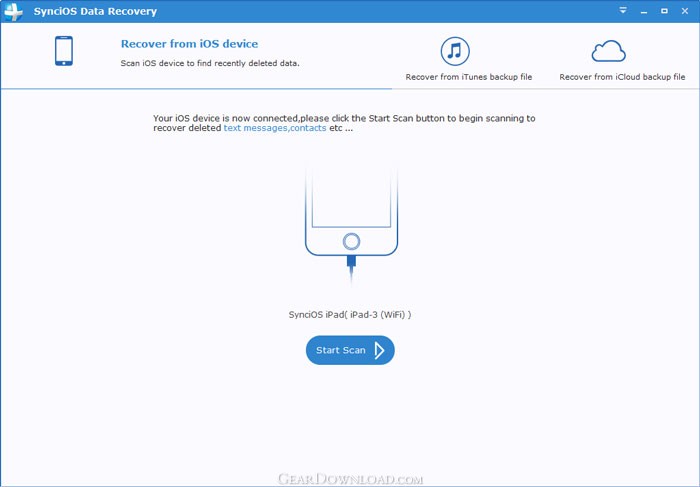
Task: Close the SynciOS Data Recovery window
Action: (x=685, y=11)
